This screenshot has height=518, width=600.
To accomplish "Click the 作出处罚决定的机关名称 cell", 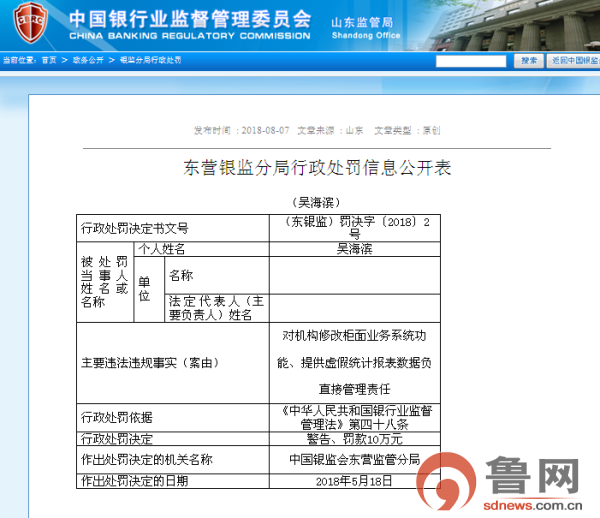I will pos(173,459).
